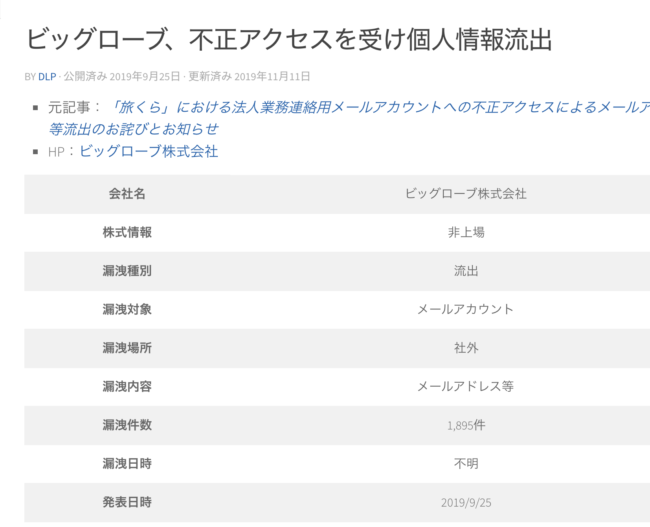Select the 漏洩内容 row label
This screenshot has height=527, width=650.
127,386
